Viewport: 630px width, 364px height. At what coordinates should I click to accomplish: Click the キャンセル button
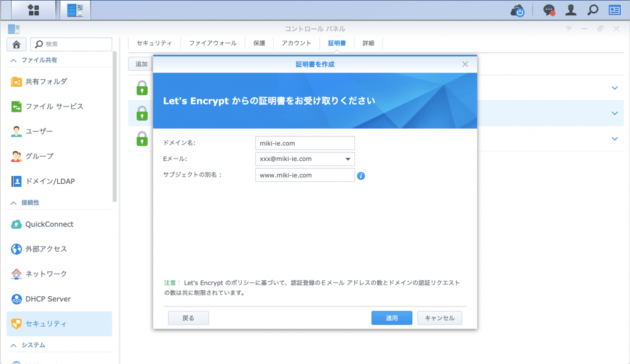click(x=439, y=318)
